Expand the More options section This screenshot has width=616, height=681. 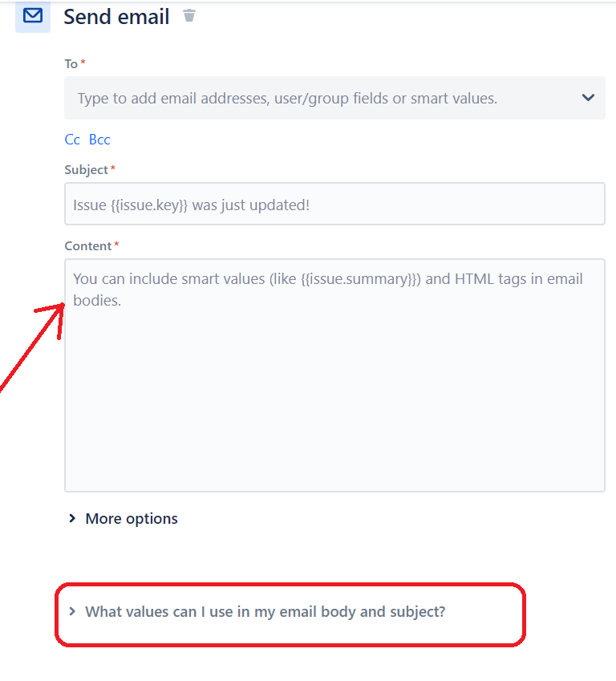tap(131, 518)
